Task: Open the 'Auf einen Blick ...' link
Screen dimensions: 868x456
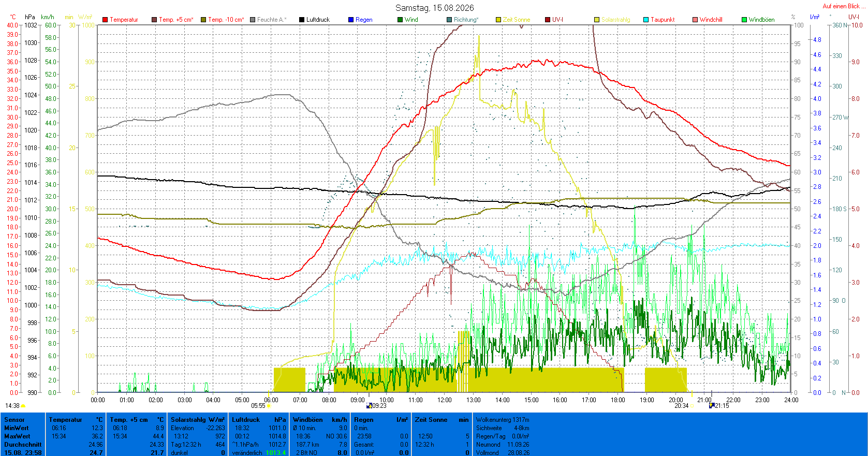Action: pyautogui.click(x=844, y=6)
